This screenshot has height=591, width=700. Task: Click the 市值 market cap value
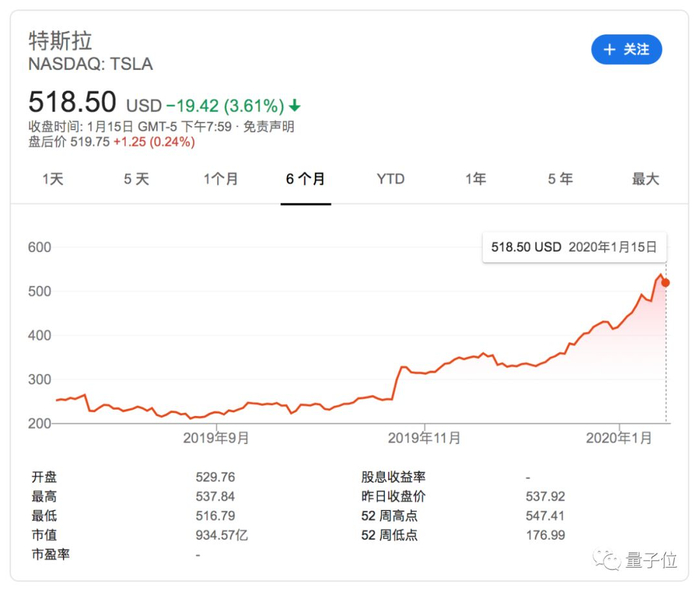click(x=223, y=535)
